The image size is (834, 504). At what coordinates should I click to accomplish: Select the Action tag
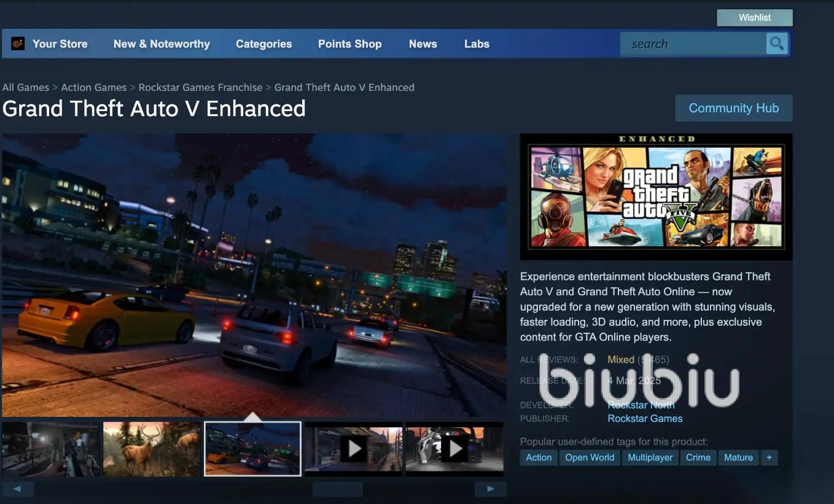pos(539,457)
